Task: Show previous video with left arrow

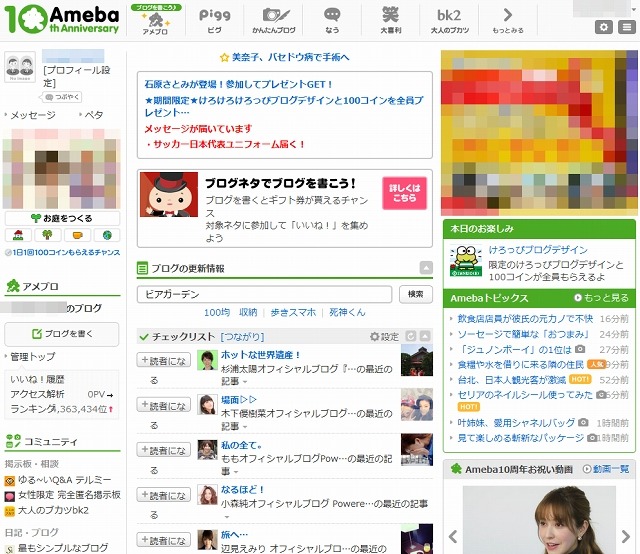Action: pos(453,536)
